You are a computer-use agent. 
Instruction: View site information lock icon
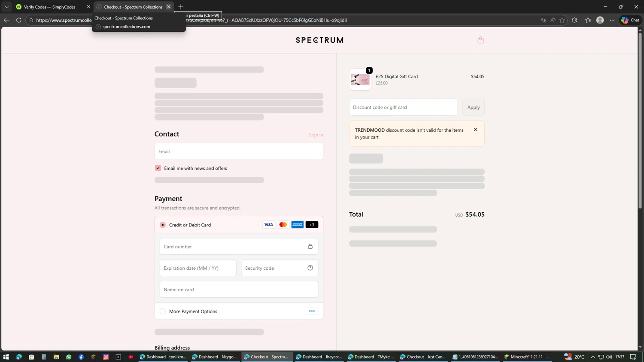coord(31,20)
